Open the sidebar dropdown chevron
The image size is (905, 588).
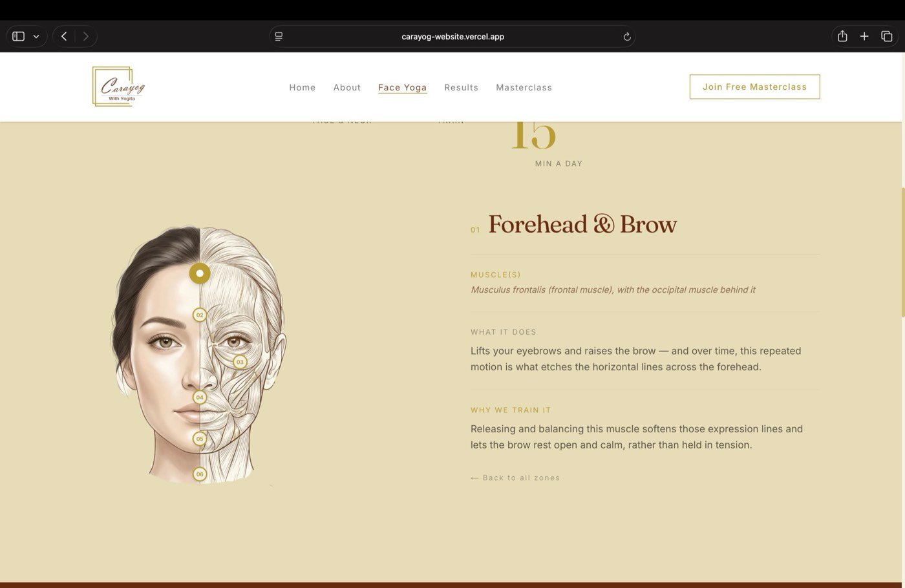pyautogui.click(x=36, y=36)
